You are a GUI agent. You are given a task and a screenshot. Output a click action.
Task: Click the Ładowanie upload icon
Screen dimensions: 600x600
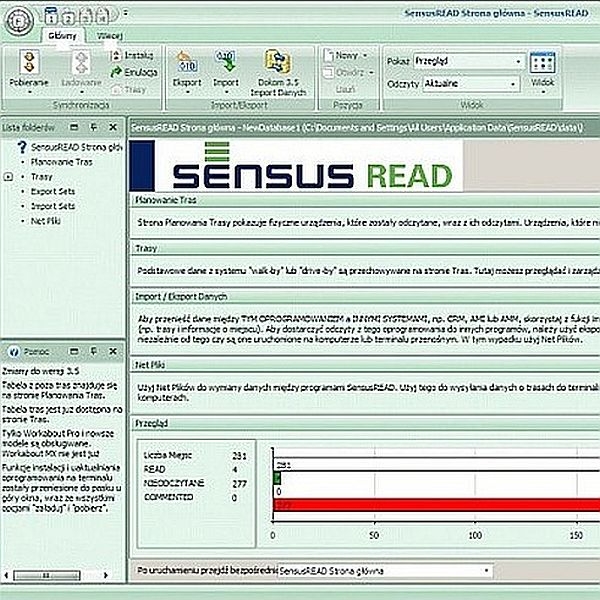[x=82, y=62]
